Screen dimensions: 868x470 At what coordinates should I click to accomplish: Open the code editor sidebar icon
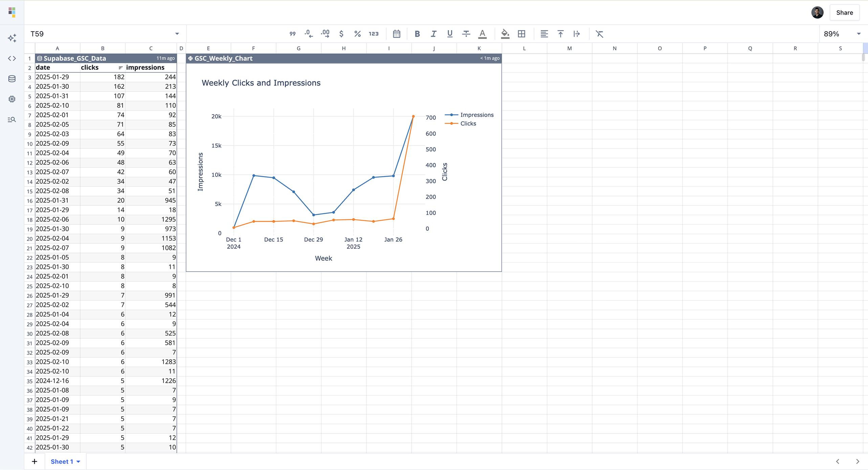[12, 59]
